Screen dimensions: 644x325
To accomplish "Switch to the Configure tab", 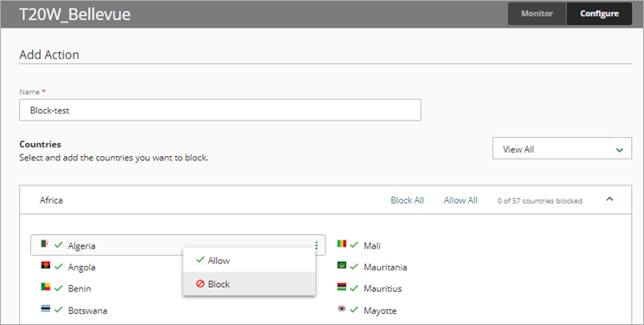I will (599, 14).
